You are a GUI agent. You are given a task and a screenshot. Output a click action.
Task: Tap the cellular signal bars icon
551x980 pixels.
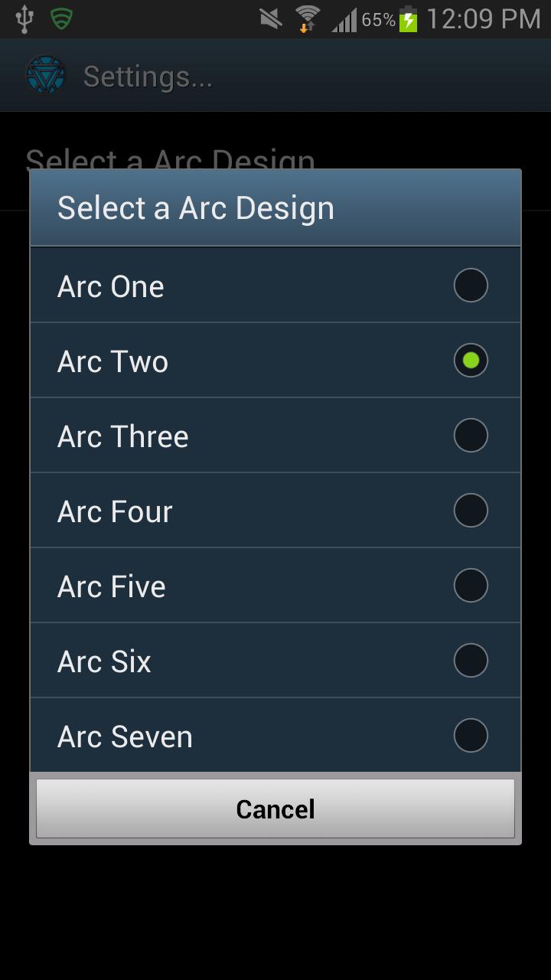tap(344, 19)
